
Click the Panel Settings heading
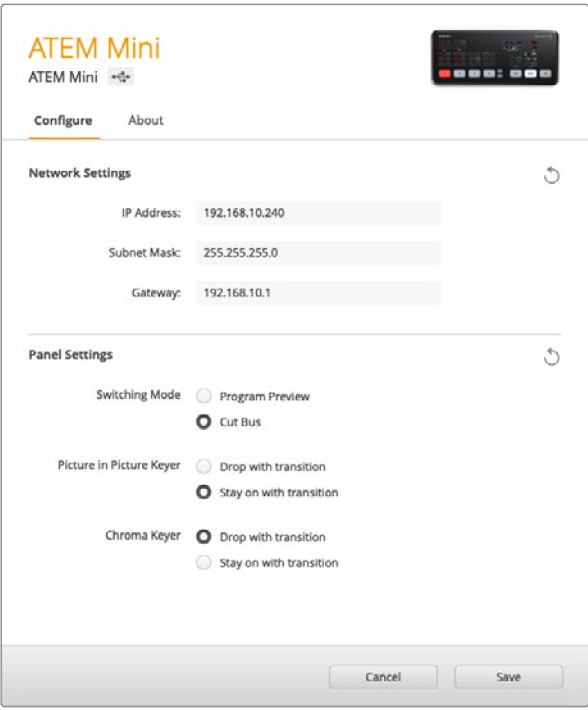coord(70,355)
